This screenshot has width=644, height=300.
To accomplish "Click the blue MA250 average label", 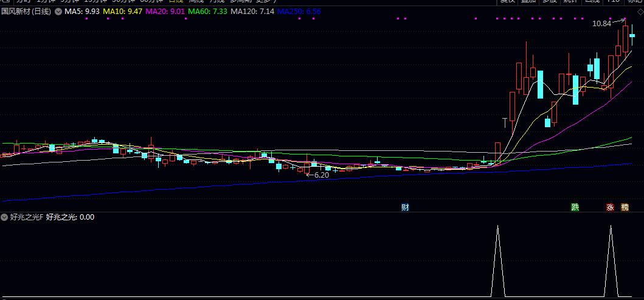I will click(x=299, y=12).
